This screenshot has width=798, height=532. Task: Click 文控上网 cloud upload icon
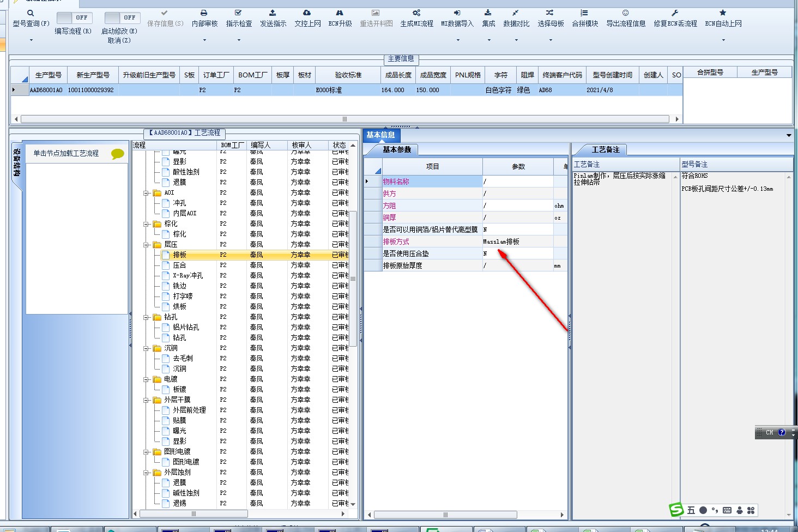coord(307,13)
